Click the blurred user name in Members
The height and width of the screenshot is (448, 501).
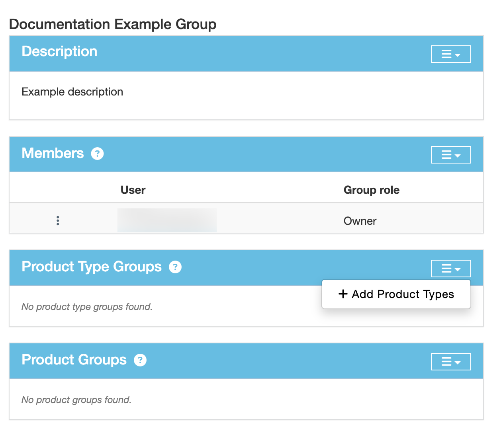point(167,220)
